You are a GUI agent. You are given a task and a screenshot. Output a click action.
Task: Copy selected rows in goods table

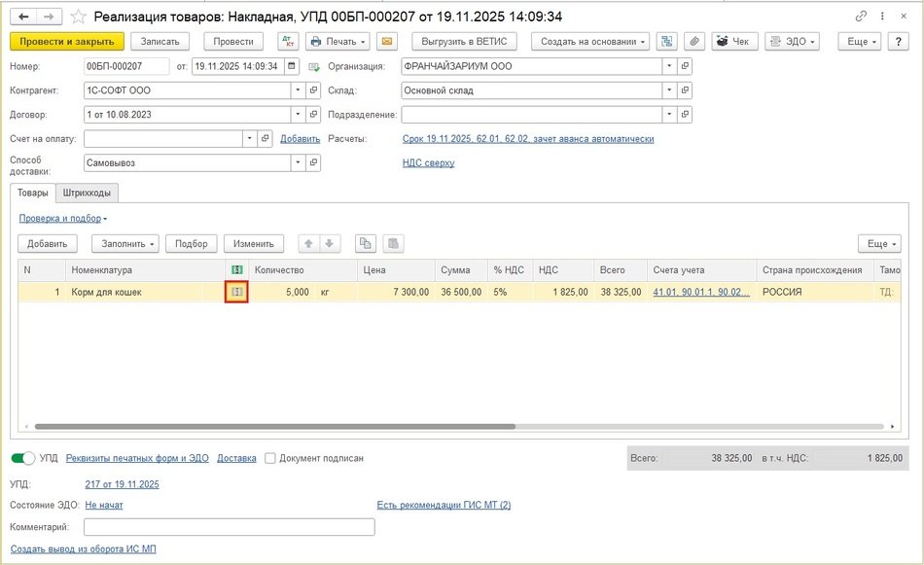coord(366,244)
